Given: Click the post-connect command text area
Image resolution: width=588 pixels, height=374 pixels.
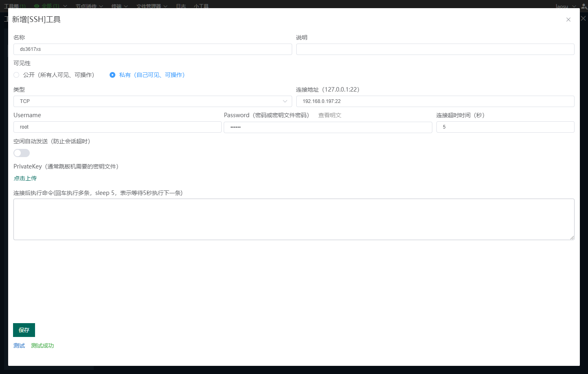Looking at the screenshot, I should pyautogui.click(x=293, y=219).
